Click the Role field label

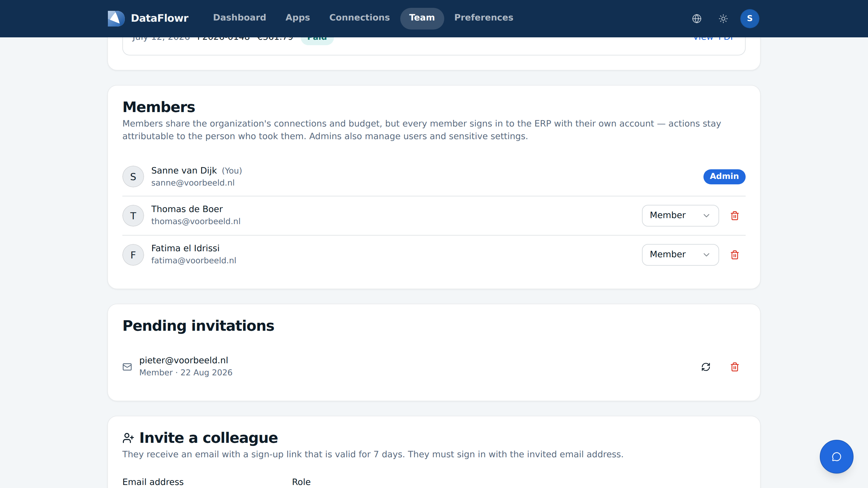pos(301,482)
